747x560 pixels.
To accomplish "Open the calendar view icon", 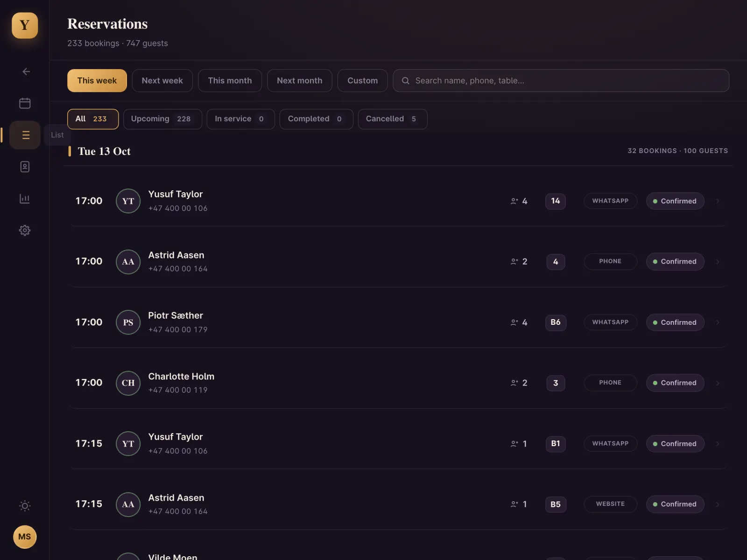I will tap(25, 103).
